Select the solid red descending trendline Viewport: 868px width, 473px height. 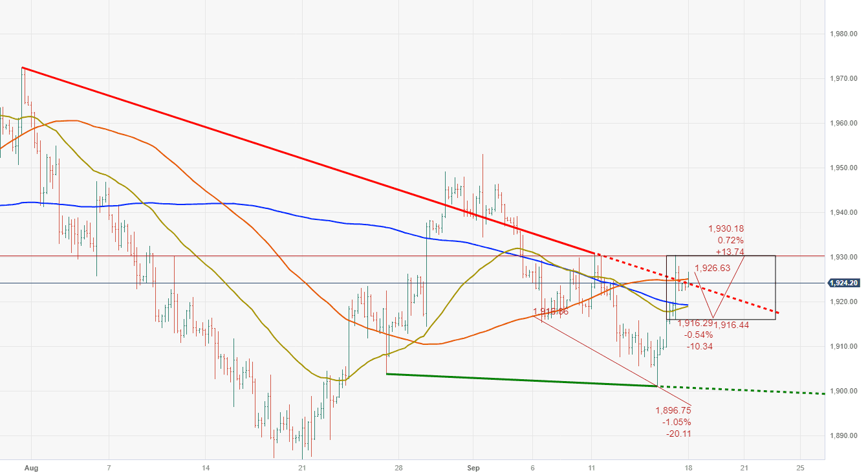[307, 160]
